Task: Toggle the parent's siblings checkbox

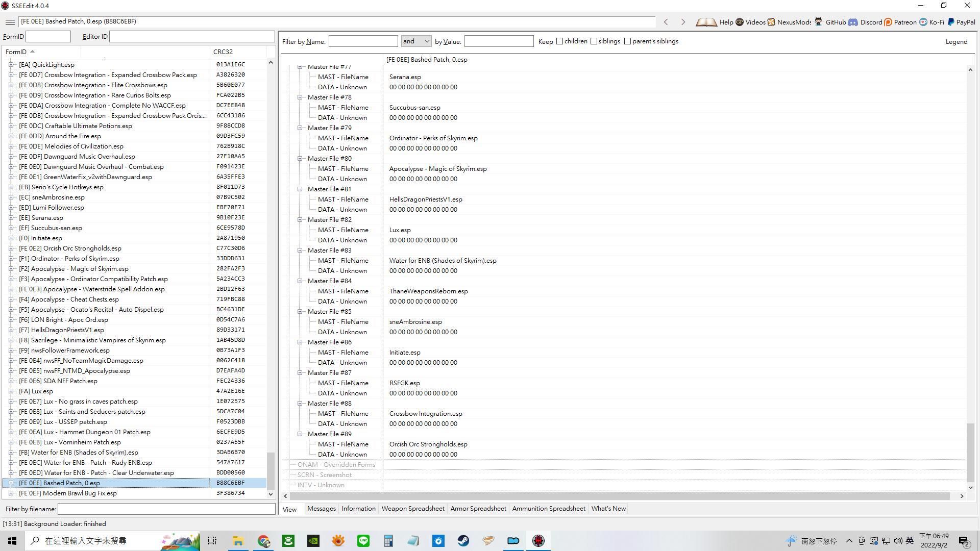Action: (627, 41)
